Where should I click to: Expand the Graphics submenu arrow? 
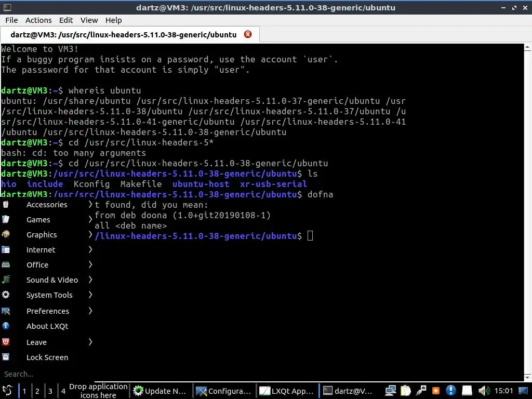(x=90, y=234)
